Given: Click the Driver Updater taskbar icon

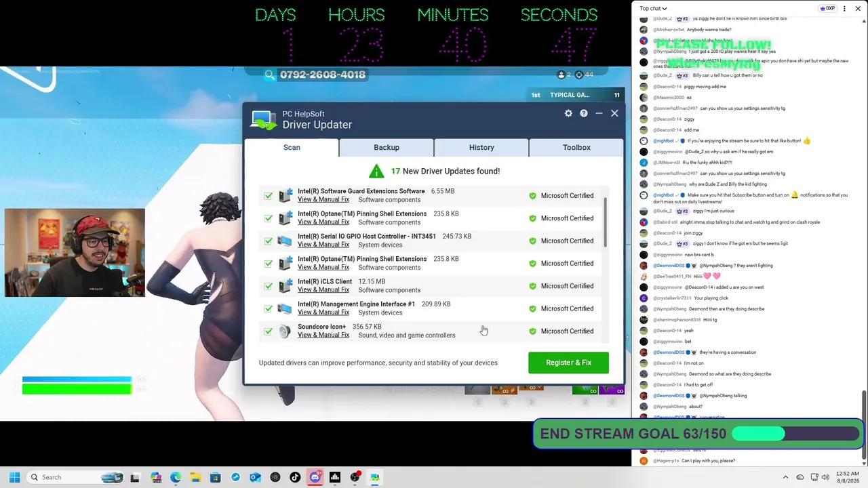Looking at the screenshot, I should tap(374, 477).
